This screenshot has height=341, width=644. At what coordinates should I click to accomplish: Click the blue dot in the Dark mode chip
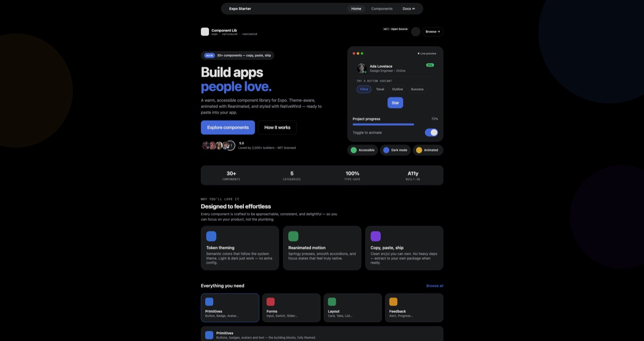click(386, 150)
